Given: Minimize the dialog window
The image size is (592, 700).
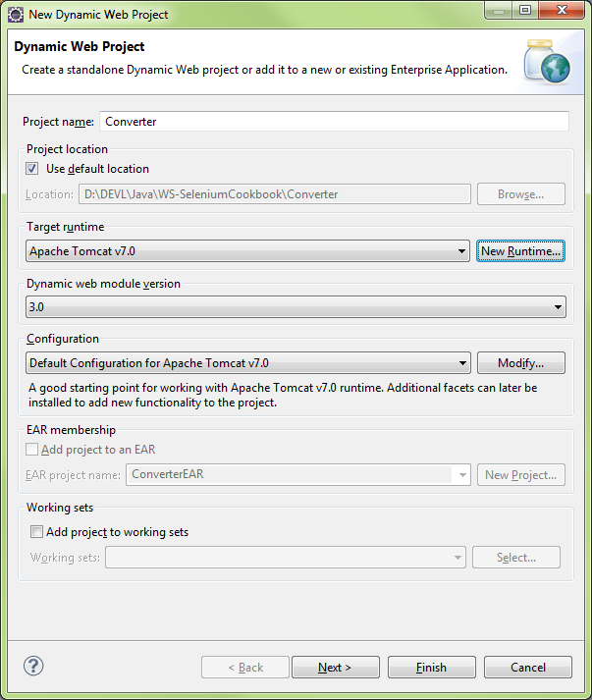Looking at the screenshot, I should (497, 12).
